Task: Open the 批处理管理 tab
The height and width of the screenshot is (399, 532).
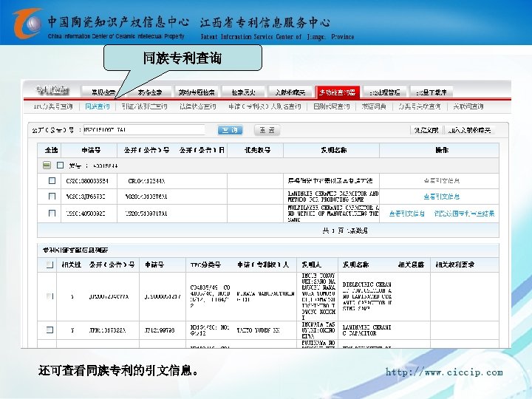Action: click(385, 92)
